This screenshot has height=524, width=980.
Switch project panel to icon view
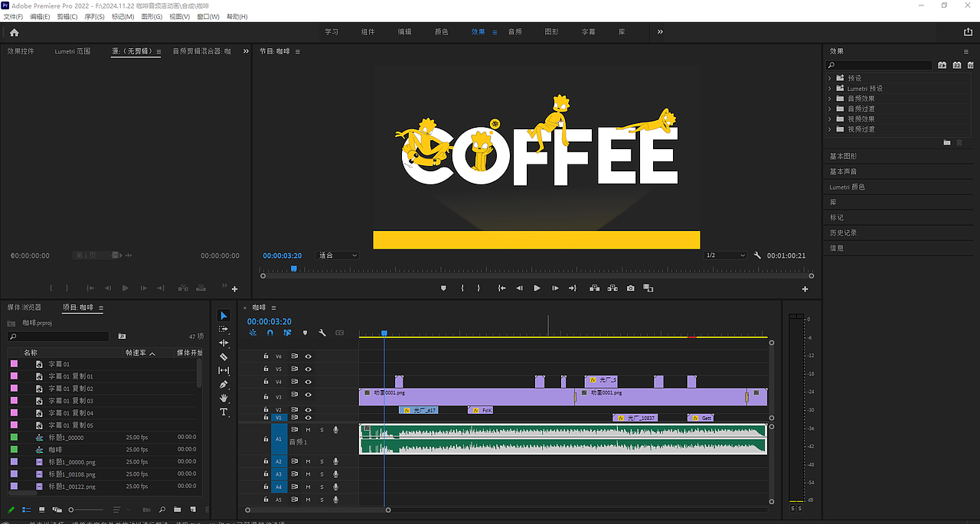point(42,509)
